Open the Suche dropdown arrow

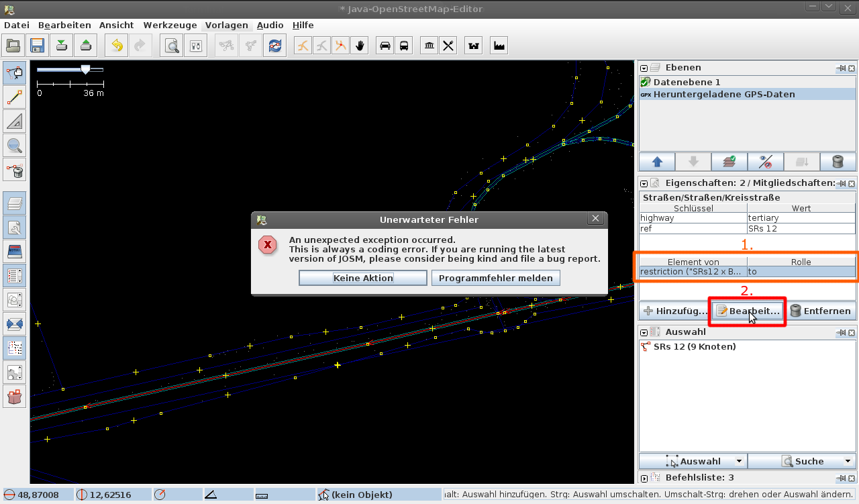click(848, 461)
